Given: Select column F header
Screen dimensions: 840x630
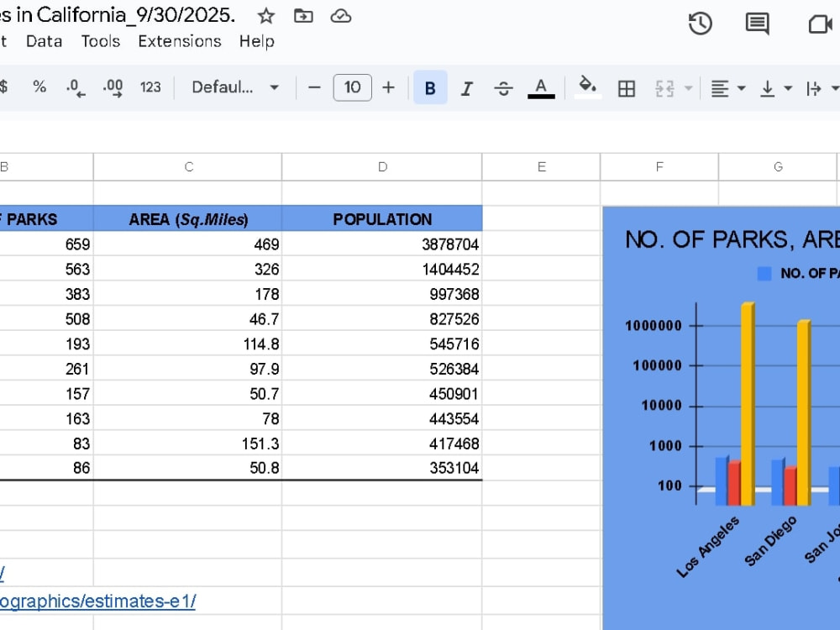Looking at the screenshot, I should pos(659,166).
